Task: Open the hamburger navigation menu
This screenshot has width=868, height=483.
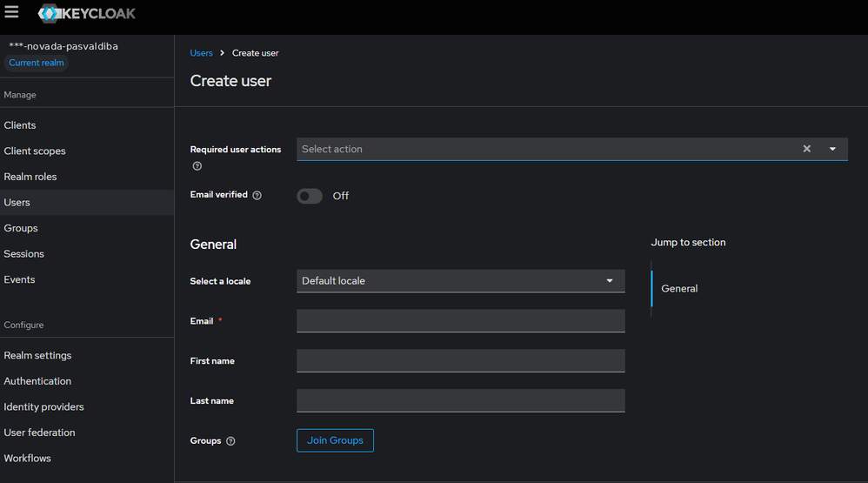Action: [11, 12]
